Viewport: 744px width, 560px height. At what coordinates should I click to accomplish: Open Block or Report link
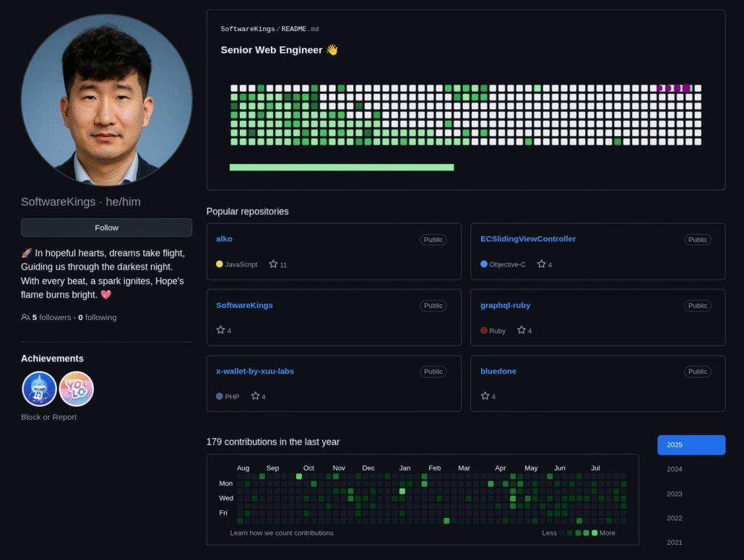(48, 417)
